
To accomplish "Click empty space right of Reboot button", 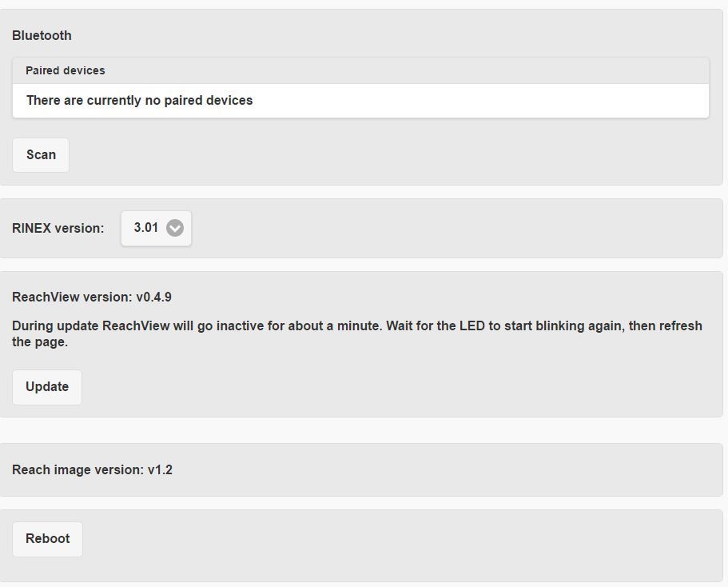I will coord(400,539).
